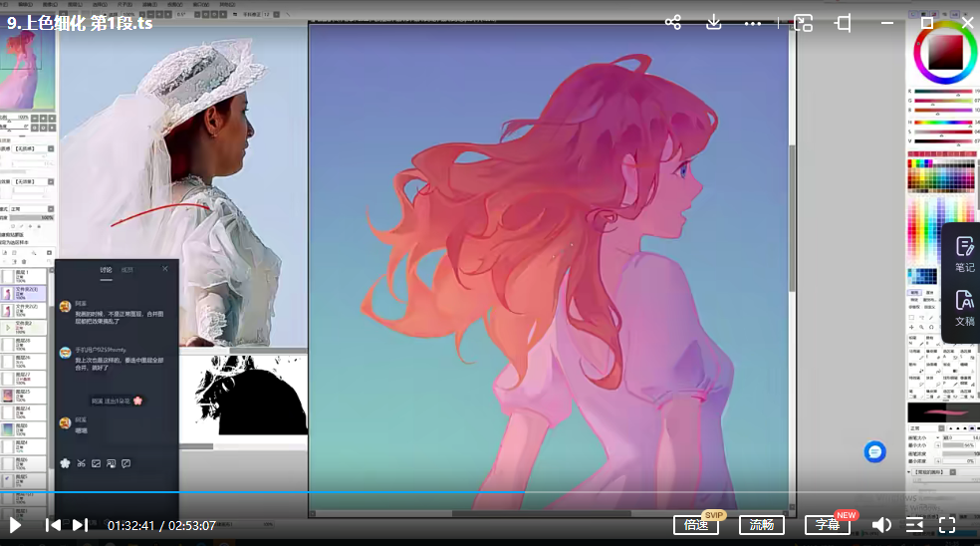Share the video using the share icon
This screenshot has width=980, height=546.
pos(673,22)
